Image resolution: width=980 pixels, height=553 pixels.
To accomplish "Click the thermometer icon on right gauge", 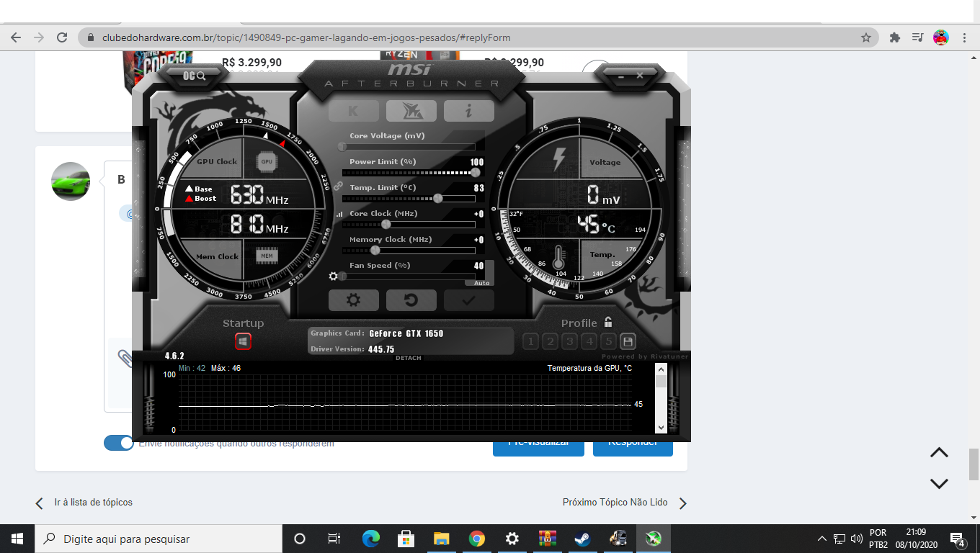I will click(x=559, y=258).
